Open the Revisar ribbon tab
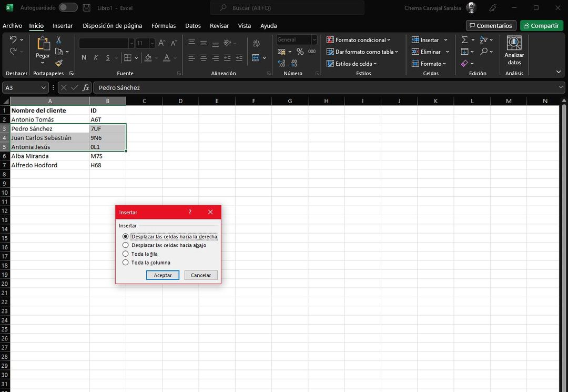The image size is (568, 392). coord(219,25)
